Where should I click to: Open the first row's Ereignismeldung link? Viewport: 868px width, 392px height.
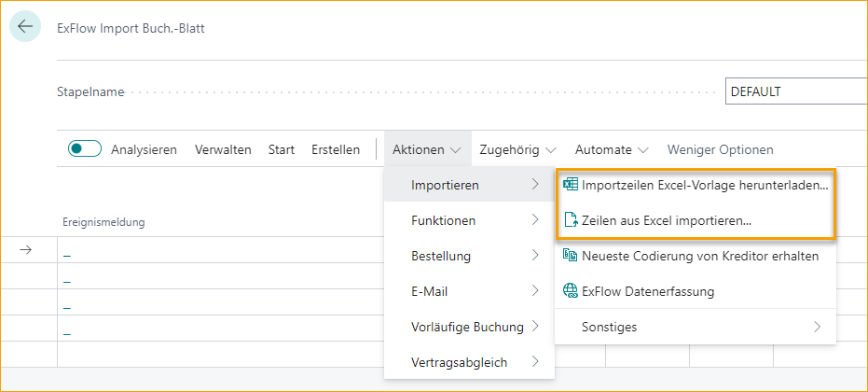pos(67,256)
